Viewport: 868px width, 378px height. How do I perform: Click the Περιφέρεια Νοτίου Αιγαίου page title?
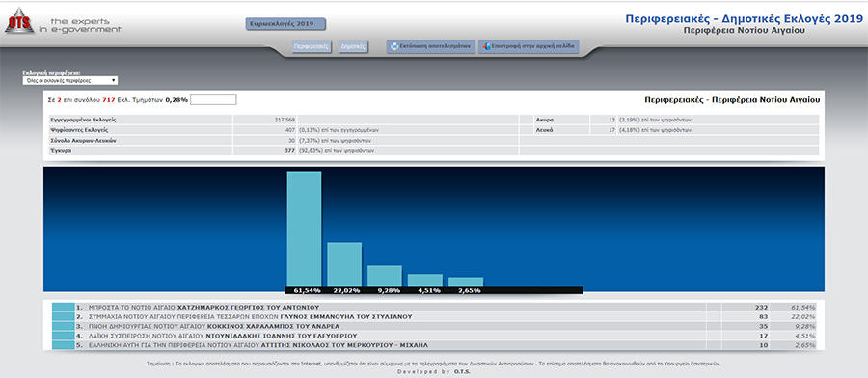(745, 31)
